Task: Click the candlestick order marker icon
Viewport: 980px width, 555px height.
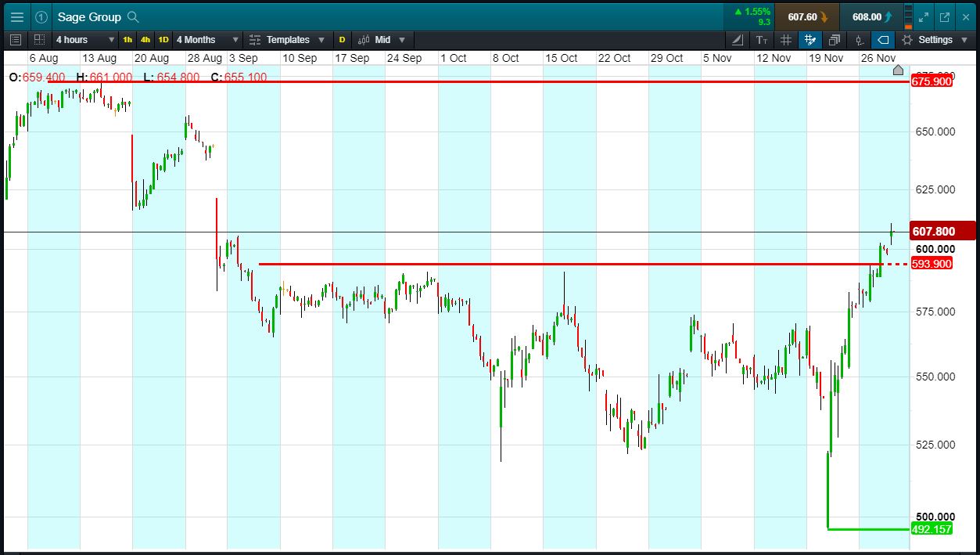Action: pos(859,39)
